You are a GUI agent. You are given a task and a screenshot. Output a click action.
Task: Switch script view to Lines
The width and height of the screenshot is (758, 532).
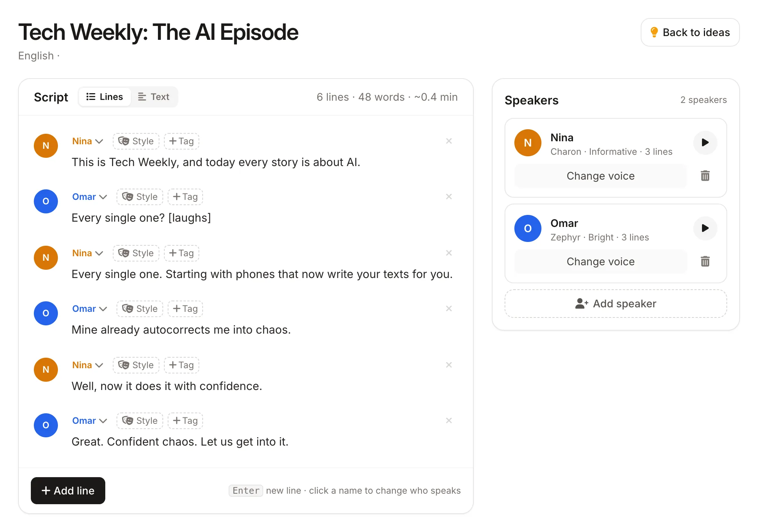coord(105,97)
